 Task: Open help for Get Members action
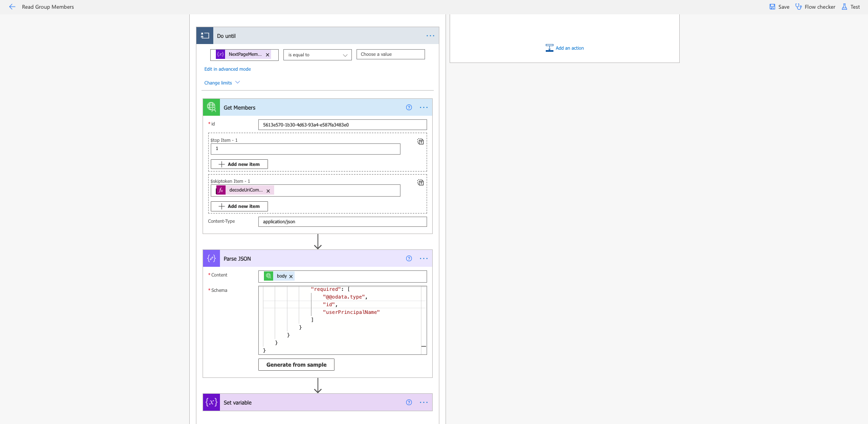(409, 108)
